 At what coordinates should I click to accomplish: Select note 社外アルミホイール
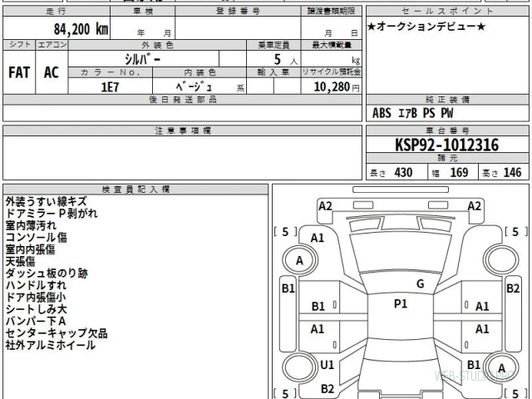point(50,345)
